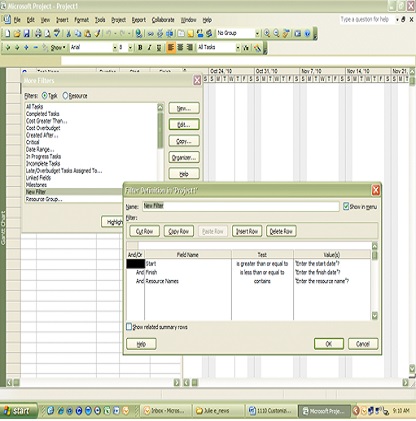This screenshot has width=416, height=421.
Task: Enable Show related summary rows checkbox
Action: point(129,327)
